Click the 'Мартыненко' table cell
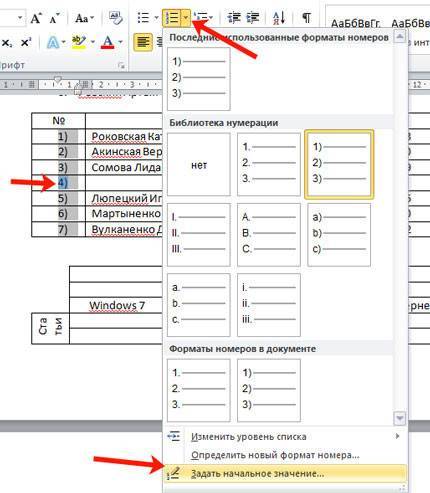 pos(123,214)
